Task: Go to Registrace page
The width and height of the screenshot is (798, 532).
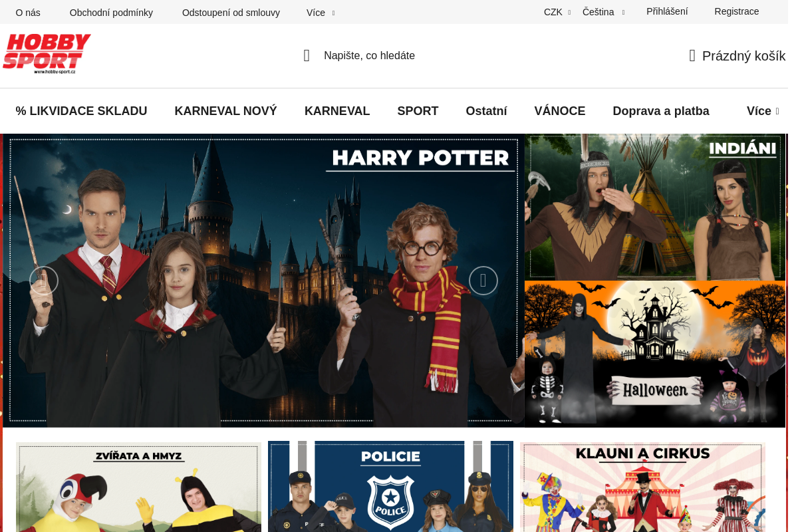Action: click(x=737, y=11)
